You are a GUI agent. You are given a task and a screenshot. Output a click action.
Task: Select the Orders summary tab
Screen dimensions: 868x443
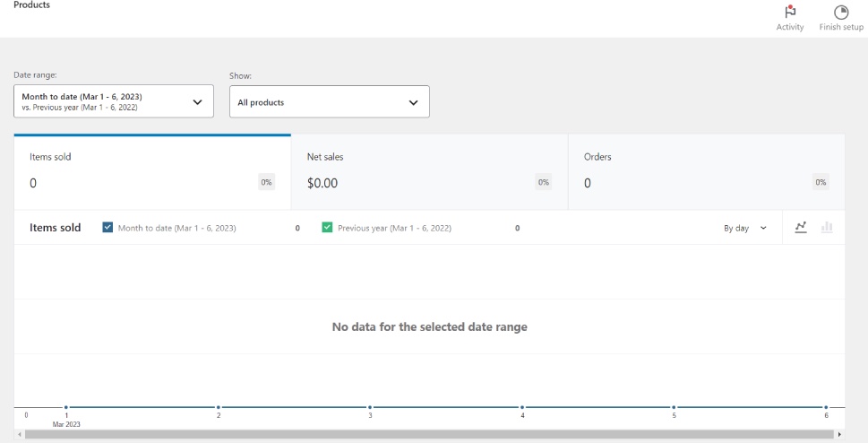click(706, 172)
